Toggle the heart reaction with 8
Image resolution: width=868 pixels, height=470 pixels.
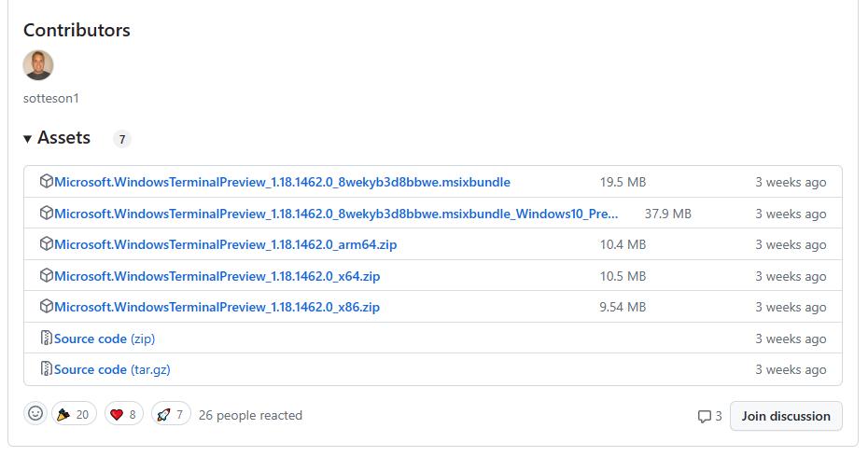(124, 414)
